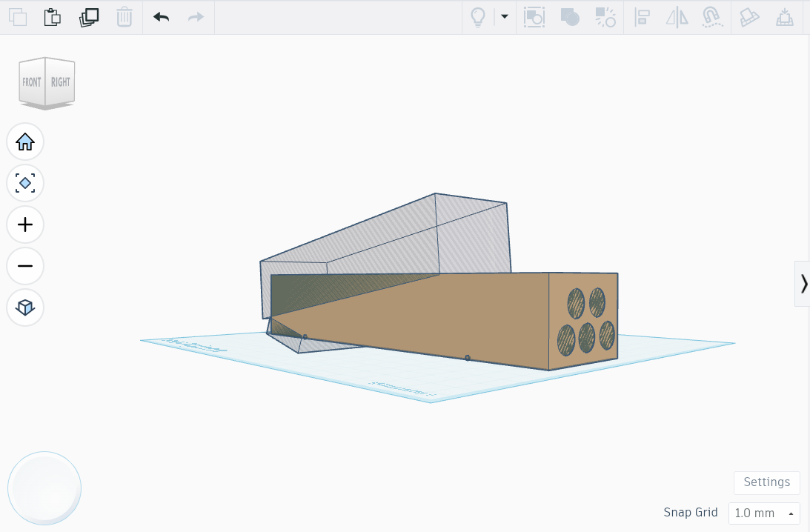
Task: Click the Workplane tool icon
Action: (785, 17)
